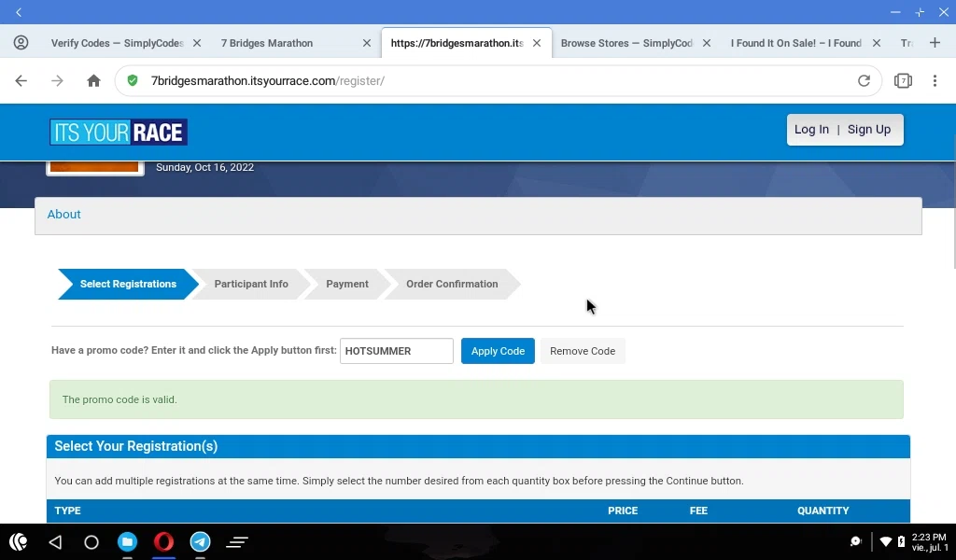Switch to the Verify Codes – SimplyCodes tab

(x=117, y=43)
